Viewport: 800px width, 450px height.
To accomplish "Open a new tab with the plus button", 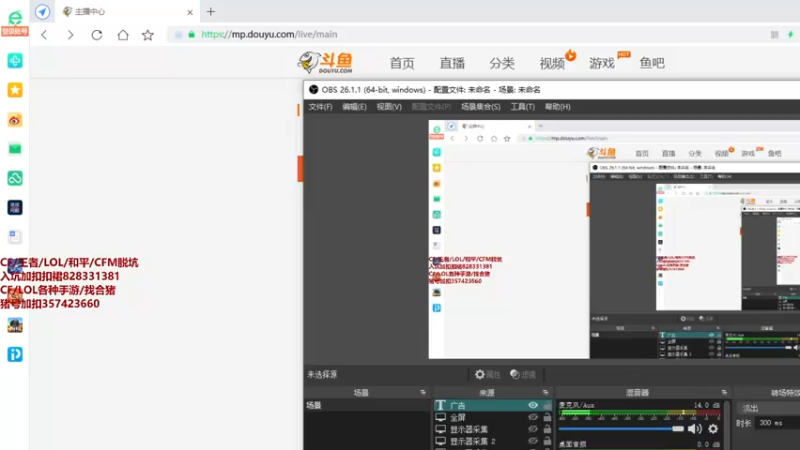I will 211,11.
